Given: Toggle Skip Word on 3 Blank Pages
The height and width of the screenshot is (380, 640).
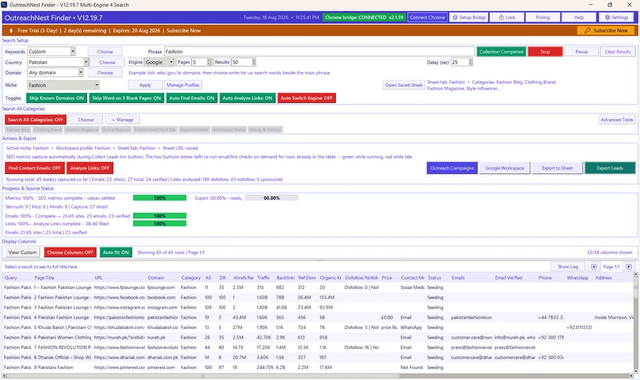Looking at the screenshot, I should (127, 98).
